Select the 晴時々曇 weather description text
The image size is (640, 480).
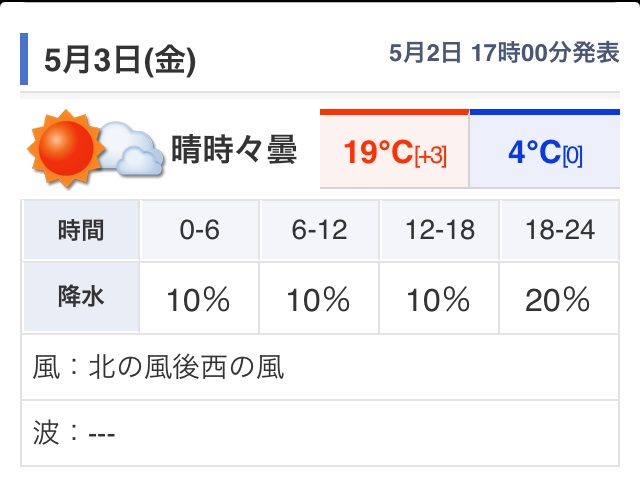coord(234,149)
